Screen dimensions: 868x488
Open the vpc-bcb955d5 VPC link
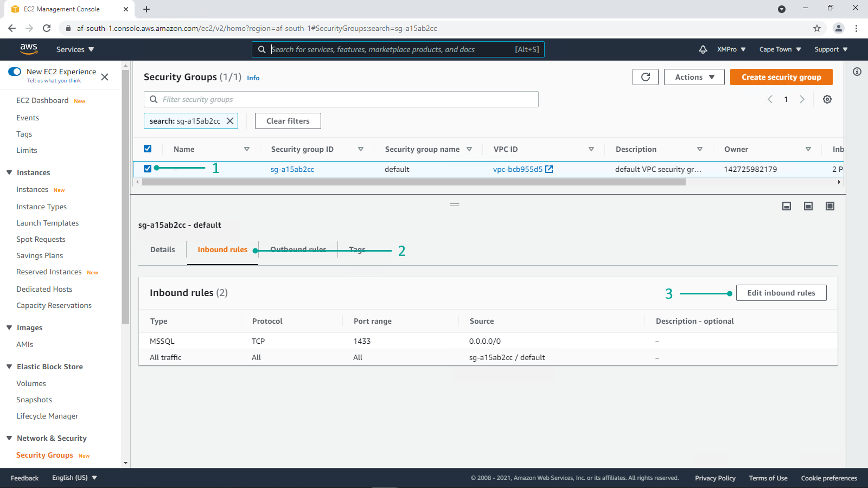click(518, 169)
